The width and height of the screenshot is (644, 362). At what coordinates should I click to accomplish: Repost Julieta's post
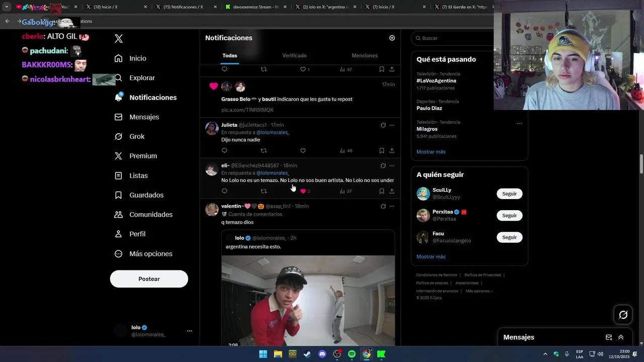(x=264, y=151)
